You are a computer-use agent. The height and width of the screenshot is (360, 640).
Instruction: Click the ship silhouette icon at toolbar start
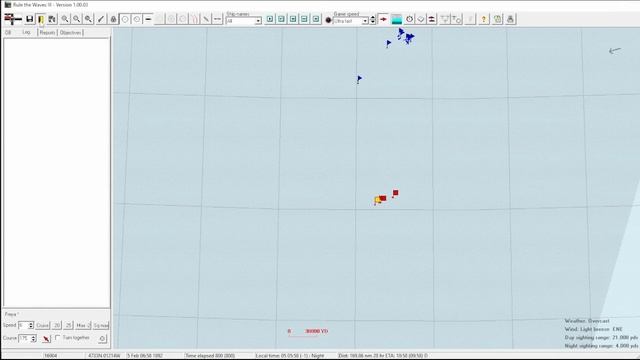point(13,19)
